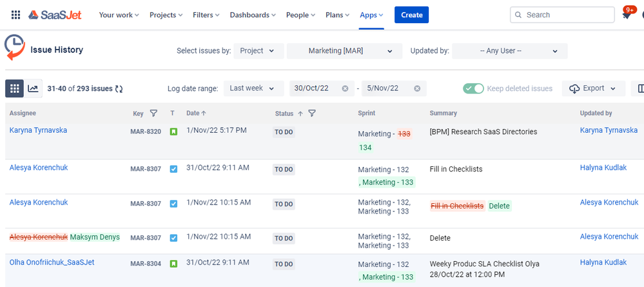The height and width of the screenshot is (287, 644).
Task: Toggle Keep deleted issues switch
Action: (x=473, y=88)
